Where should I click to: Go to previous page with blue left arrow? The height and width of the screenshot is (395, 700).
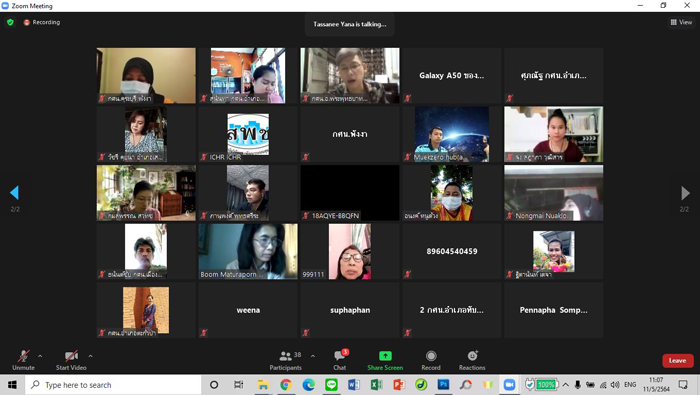coord(14,193)
